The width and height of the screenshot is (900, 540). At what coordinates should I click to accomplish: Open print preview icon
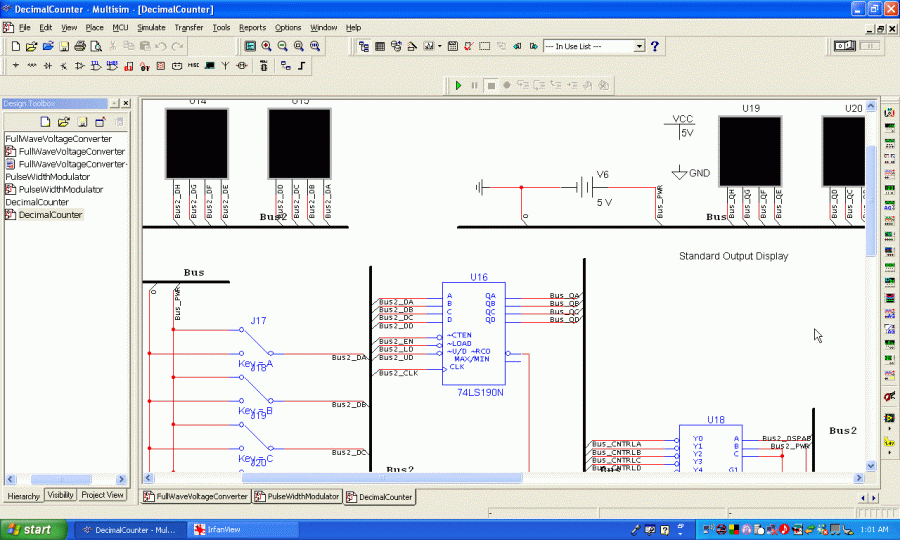(x=96, y=46)
